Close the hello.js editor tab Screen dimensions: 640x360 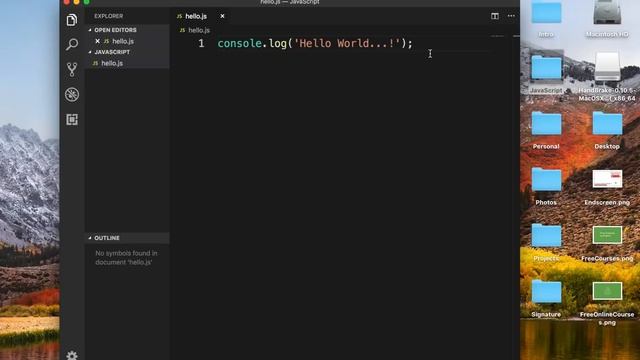pyautogui.click(x=222, y=16)
